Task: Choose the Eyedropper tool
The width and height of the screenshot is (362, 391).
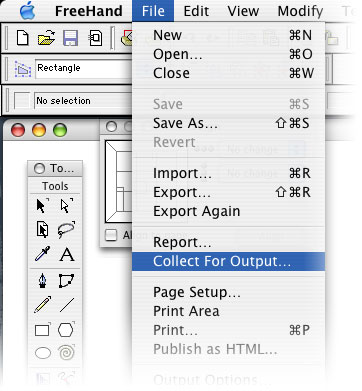Action: (43, 254)
